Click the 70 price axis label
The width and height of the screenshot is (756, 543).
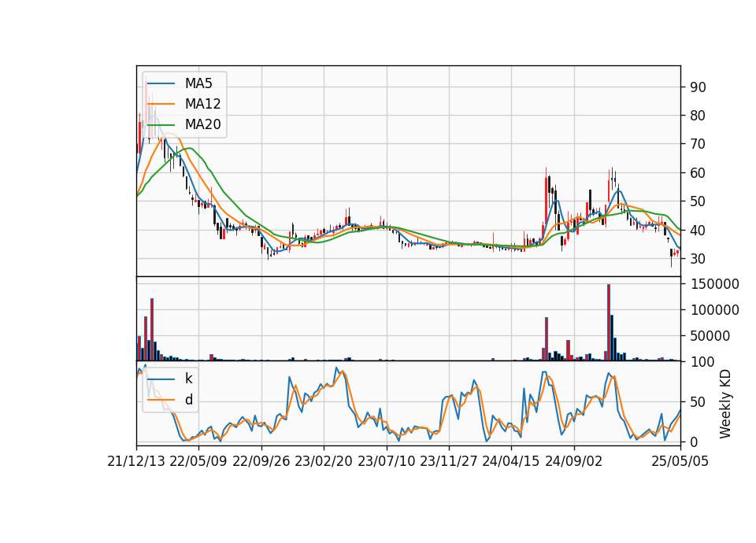[698, 144]
